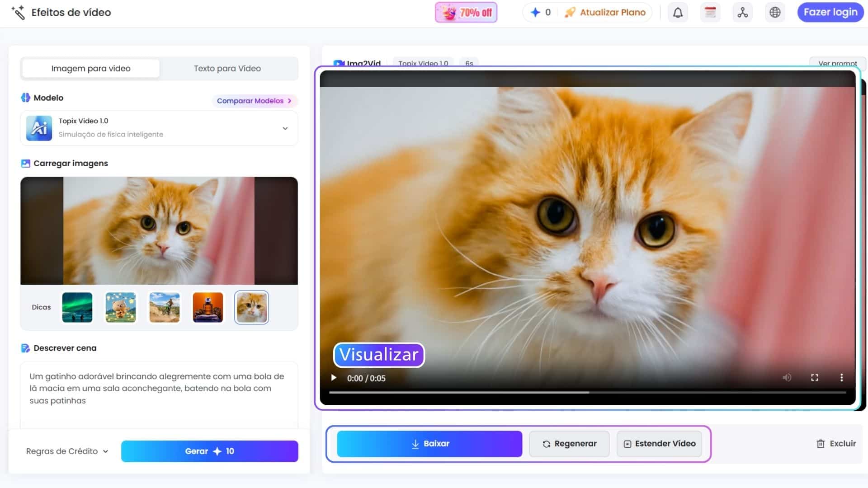Open notifications via the bell icon
This screenshot has width=868, height=488.
(x=678, y=12)
